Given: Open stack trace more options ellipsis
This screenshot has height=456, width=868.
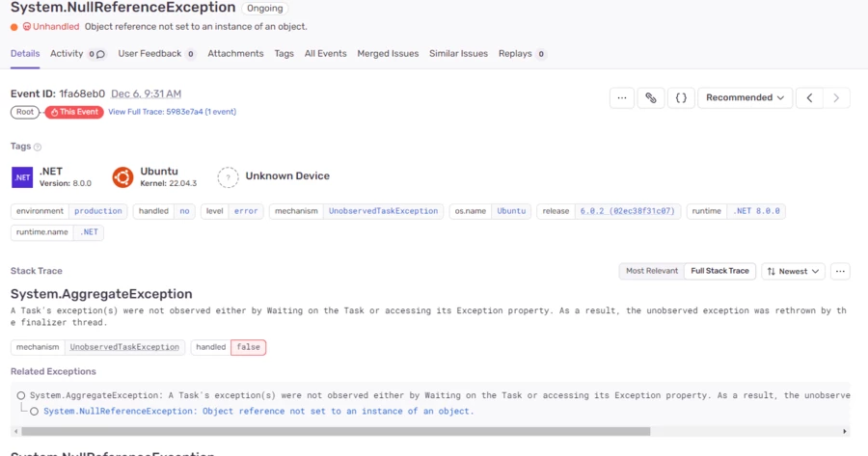Looking at the screenshot, I should click(x=840, y=271).
